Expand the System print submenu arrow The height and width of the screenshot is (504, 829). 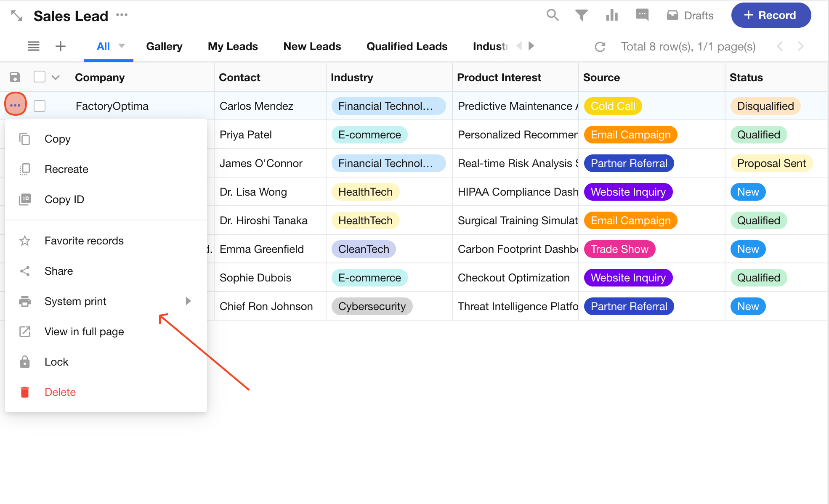(188, 301)
